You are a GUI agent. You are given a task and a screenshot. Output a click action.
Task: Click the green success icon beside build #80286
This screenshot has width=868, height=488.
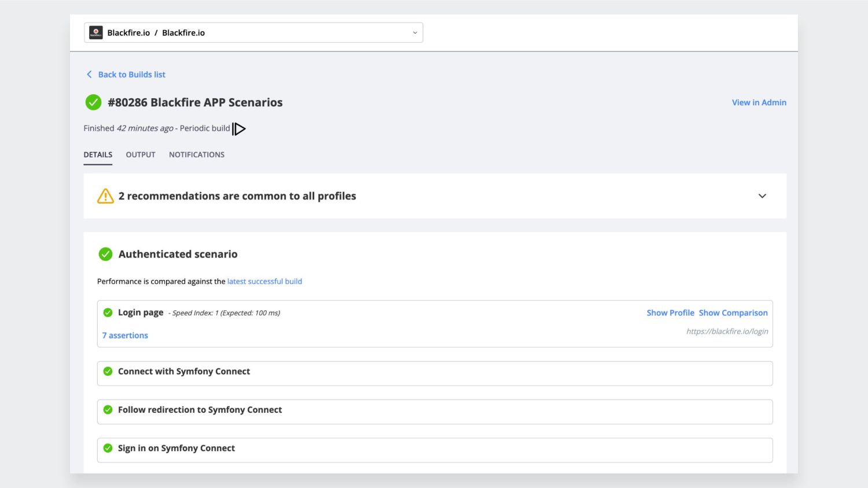[93, 102]
